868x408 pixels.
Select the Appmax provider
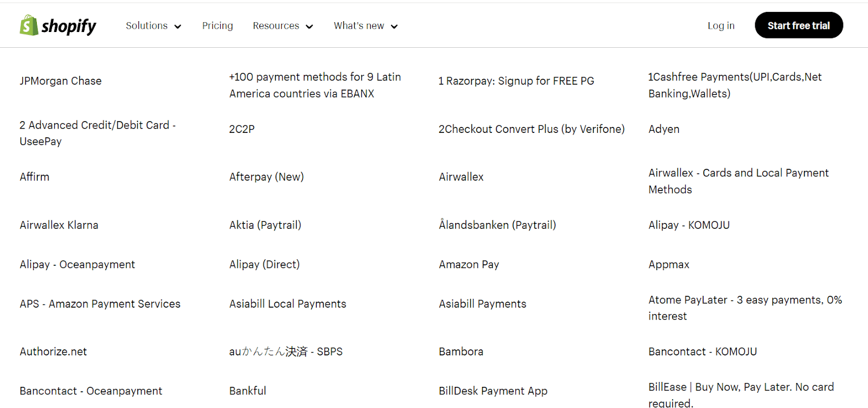pos(669,265)
